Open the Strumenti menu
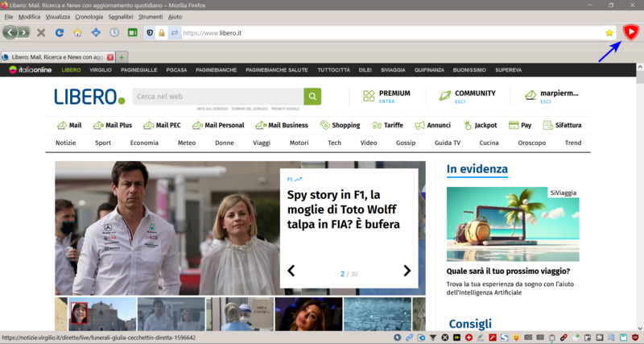The image size is (644, 344). pyautogui.click(x=151, y=17)
